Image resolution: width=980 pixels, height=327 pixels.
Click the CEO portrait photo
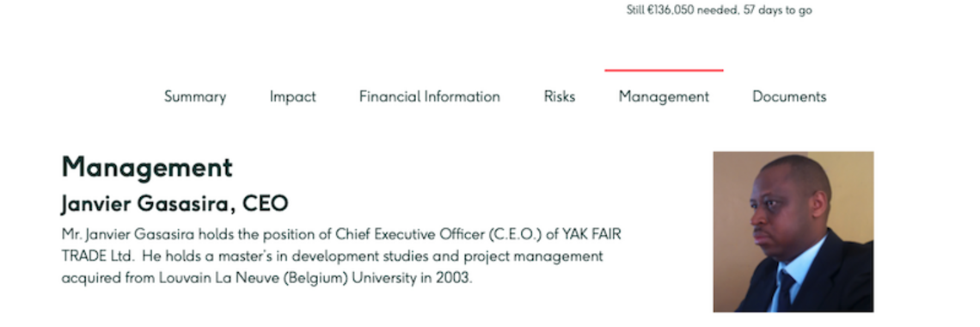point(793,231)
